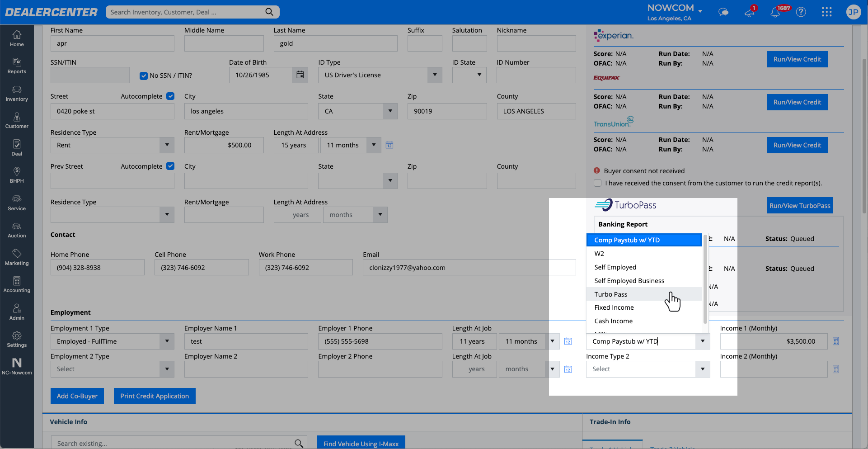Select Cash Income option

(x=644, y=321)
